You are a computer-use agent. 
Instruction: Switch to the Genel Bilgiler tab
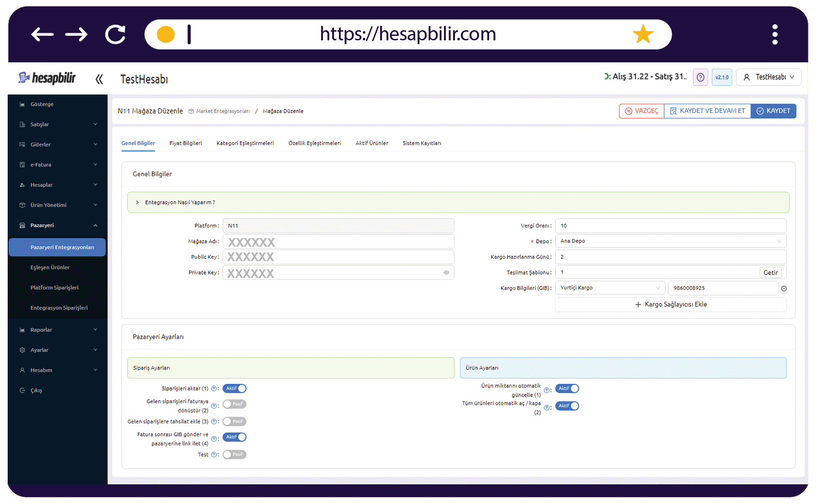point(138,143)
